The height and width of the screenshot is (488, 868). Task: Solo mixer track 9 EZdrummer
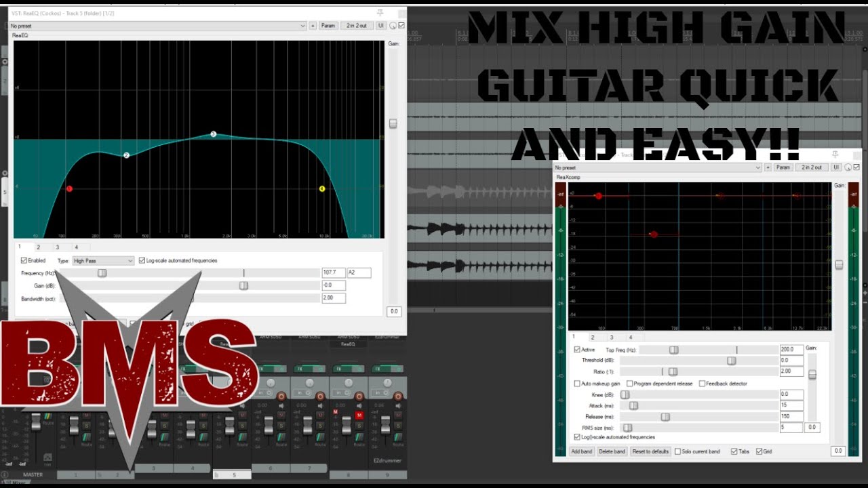tap(398, 425)
